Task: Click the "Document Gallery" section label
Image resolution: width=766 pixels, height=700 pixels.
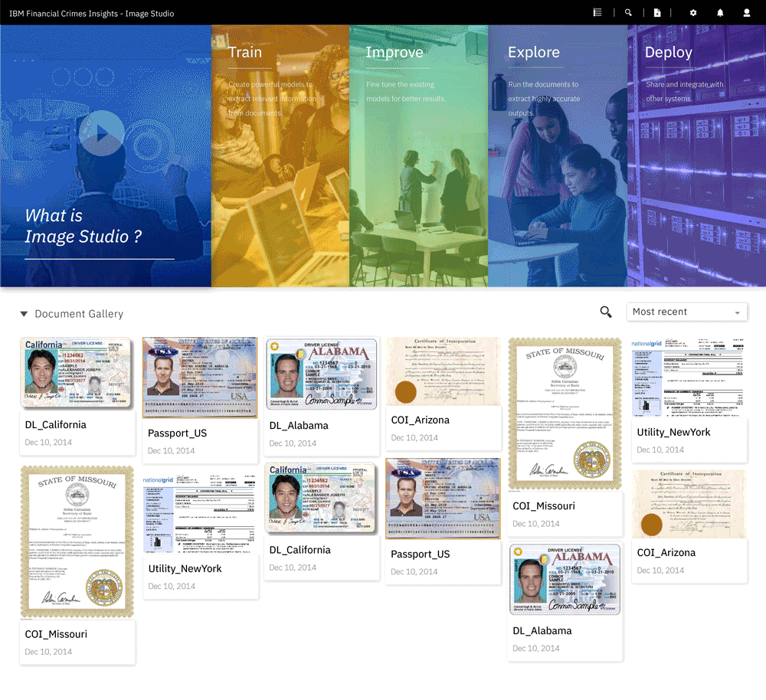Action: 79,313
